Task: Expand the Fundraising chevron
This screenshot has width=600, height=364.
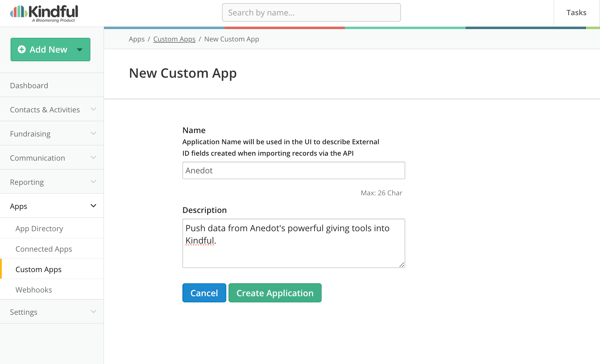Action: click(x=93, y=134)
